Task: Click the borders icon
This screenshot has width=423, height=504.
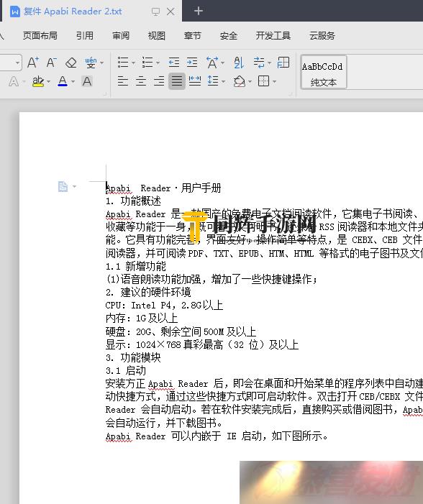Action: (x=263, y=81)
